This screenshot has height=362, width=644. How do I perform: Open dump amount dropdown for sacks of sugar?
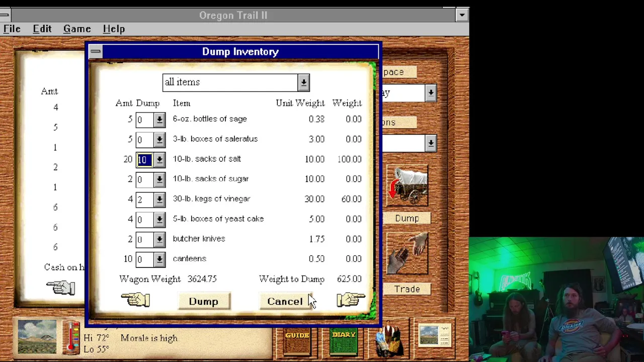click(x=159, y=179)
